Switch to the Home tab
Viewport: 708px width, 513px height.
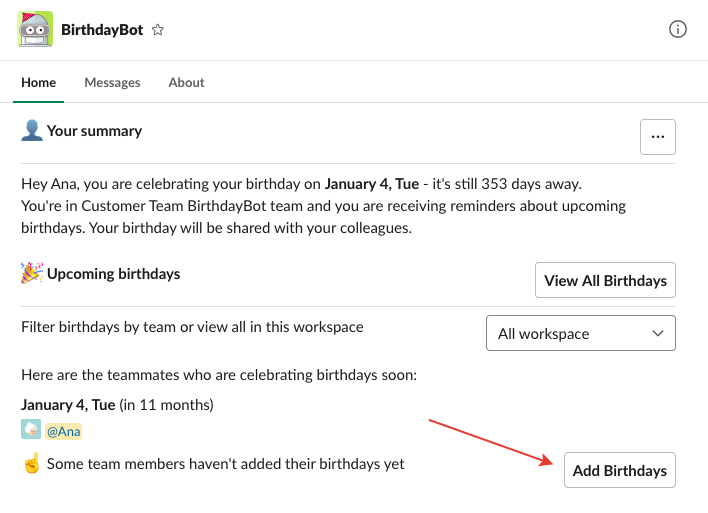point(38,83)
